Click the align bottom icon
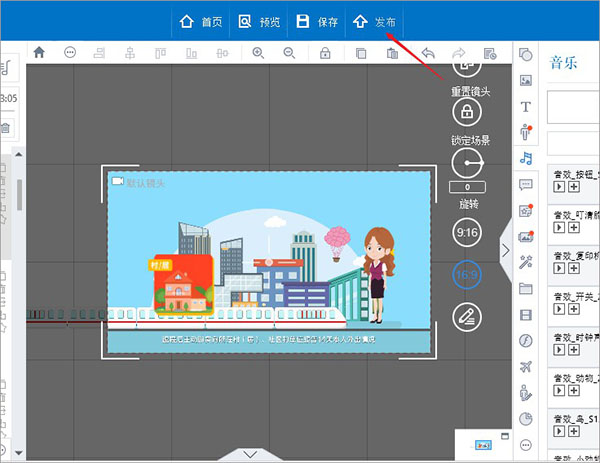 point(191,53)
